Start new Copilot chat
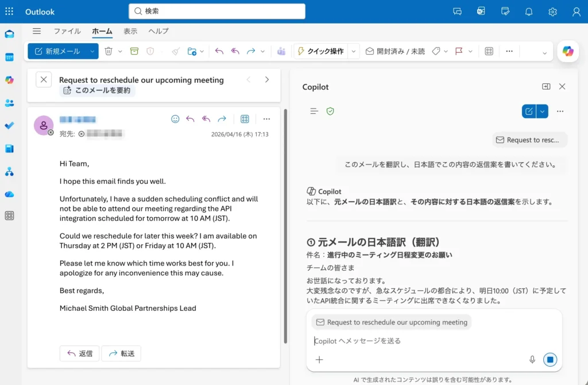The width and height of the screenshot is (588, 385). 529,111
